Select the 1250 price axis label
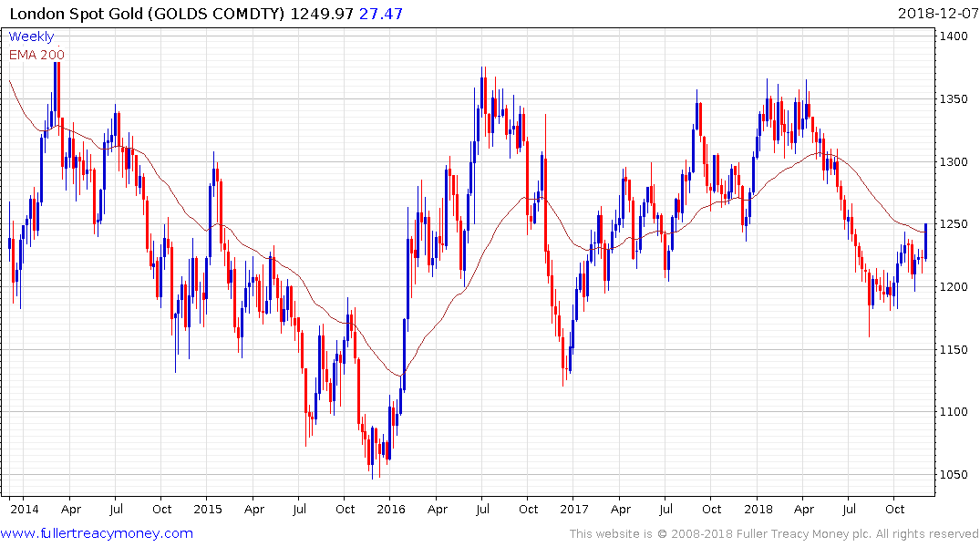 pyautogui.click(x=954, y=223)
